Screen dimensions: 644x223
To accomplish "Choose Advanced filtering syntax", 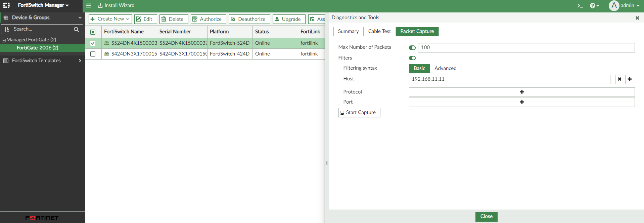I will [446, 68].
